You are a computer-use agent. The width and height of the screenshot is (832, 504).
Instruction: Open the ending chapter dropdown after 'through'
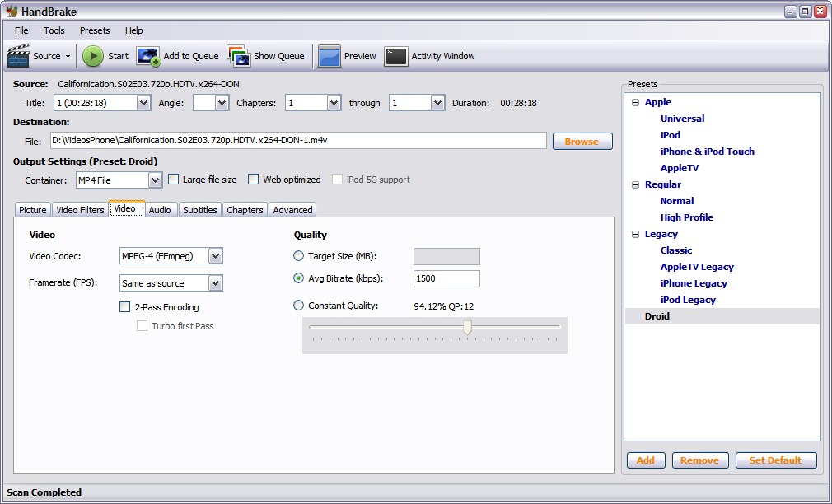coord(437,103)
